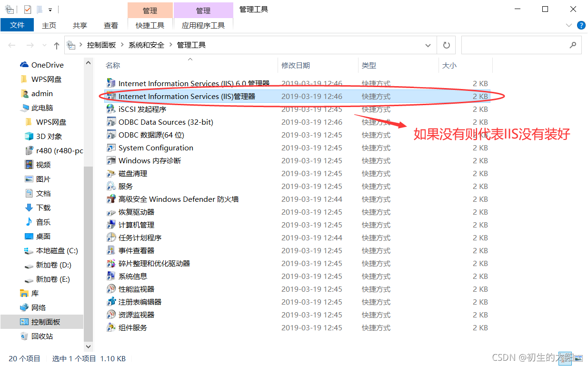The height and width of the screenshot is (366, 588).
Task: Open 新加卷 (D:) in navigation pane
Action: pyautogui.click(x=48, y=265)
